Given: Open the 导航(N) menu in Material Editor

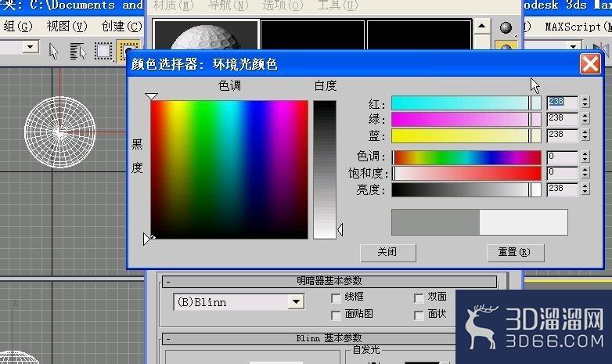Looking at the screenshot, I should point(228,5).
